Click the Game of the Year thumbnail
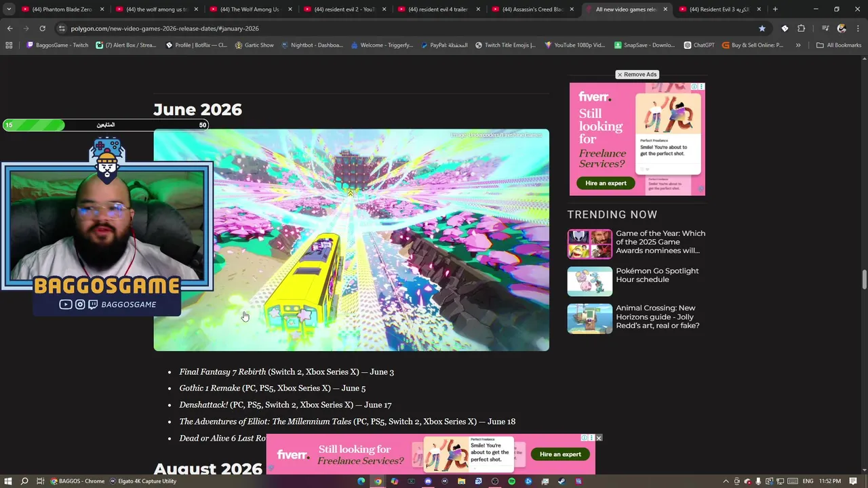The width and height of the screenshot is (868, 488). (590, 244)
